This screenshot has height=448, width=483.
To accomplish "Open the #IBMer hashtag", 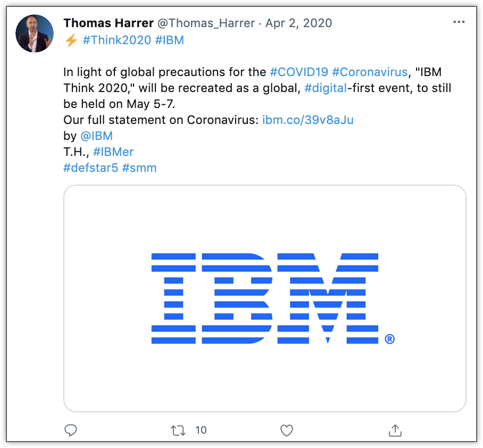I will [113, 152].
